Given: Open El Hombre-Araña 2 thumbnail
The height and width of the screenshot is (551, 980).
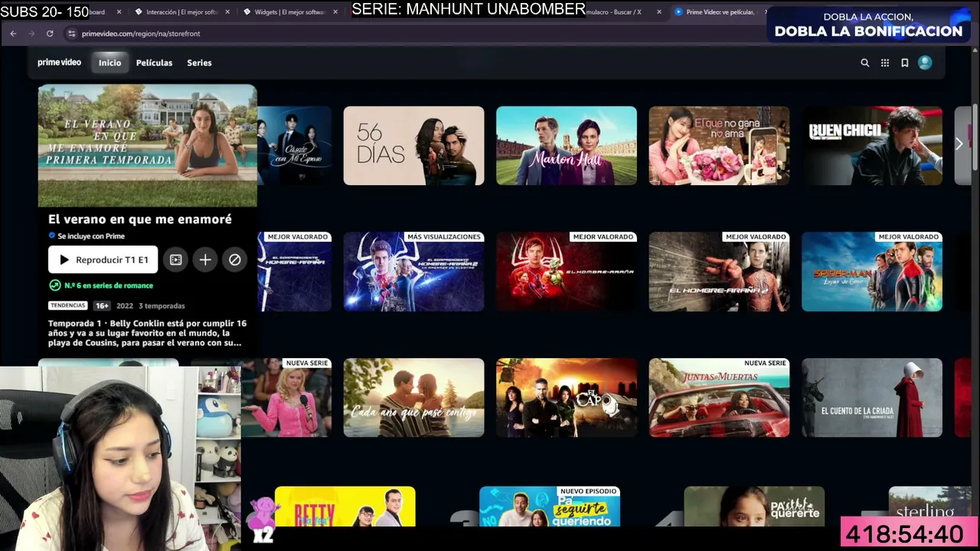Looking at the screenshot, I should 719,272.
